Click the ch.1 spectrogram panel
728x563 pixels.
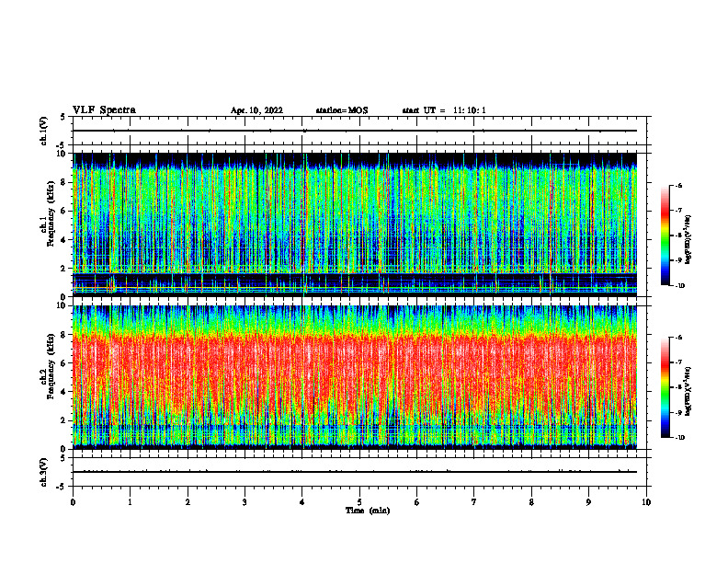(355, 224)
